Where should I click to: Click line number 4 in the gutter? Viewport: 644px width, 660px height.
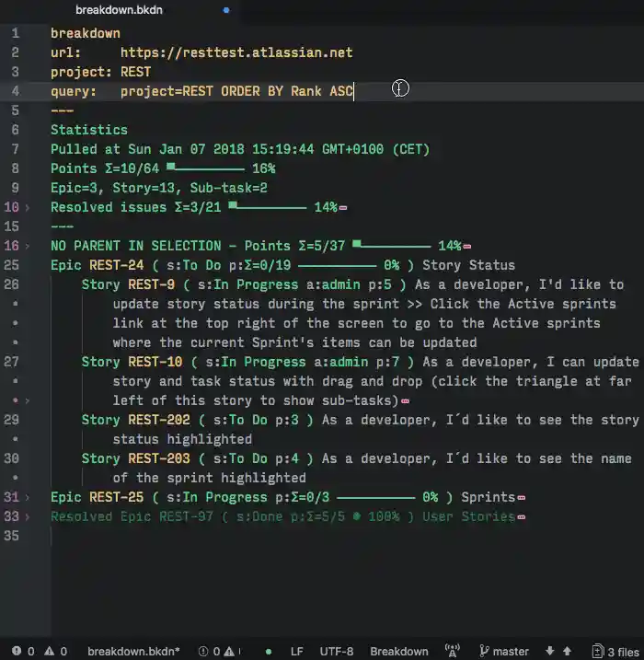(15, 91)
